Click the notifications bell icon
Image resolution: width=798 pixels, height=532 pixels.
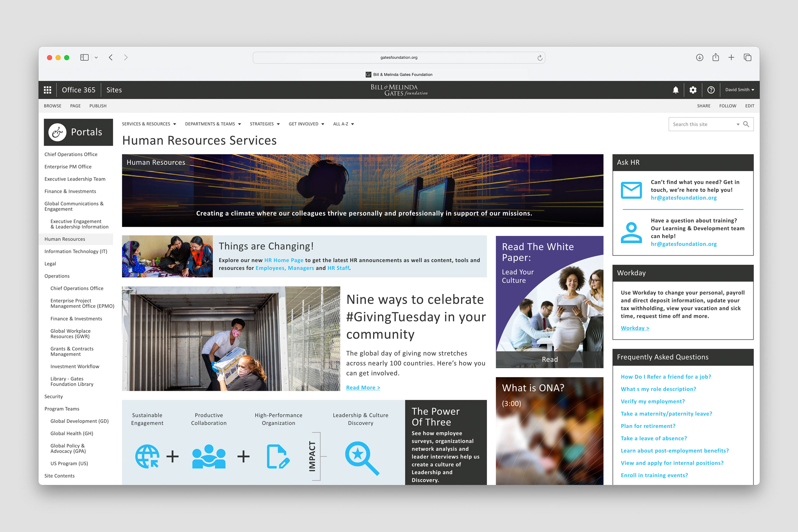(675, 90)
